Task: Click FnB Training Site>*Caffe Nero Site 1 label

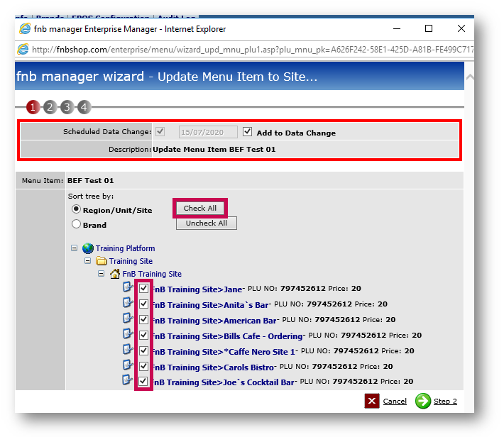Action: (x=224, y=352)
